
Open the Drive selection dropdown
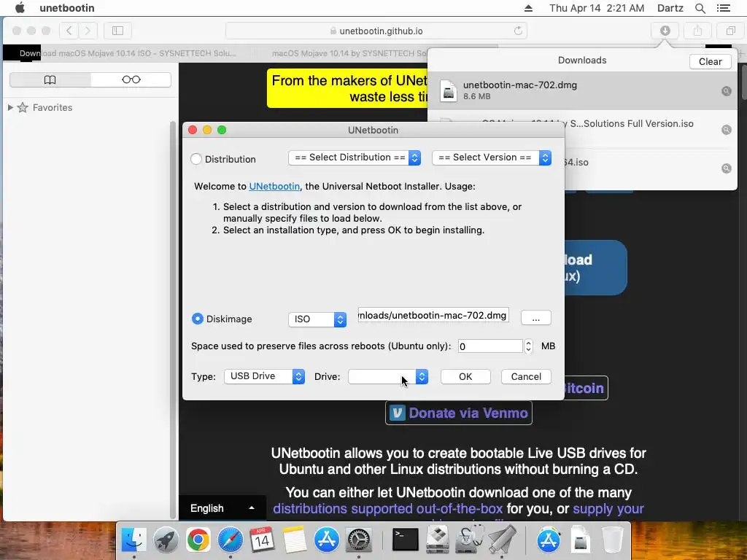coord(388,376)
